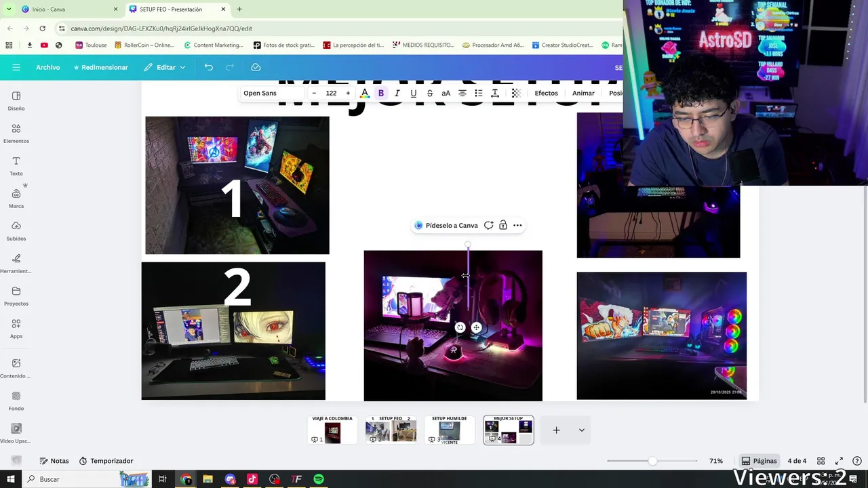The image size is (868, 488).
Task: Open the Texto sidebar panel
Action: click(16, 165)
